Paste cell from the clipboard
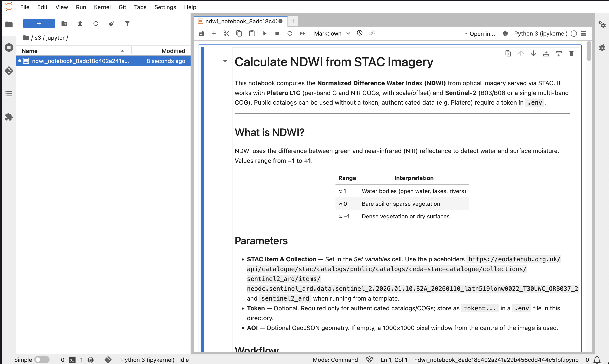Viewport: 609px width, 364px height. (252, 33)
